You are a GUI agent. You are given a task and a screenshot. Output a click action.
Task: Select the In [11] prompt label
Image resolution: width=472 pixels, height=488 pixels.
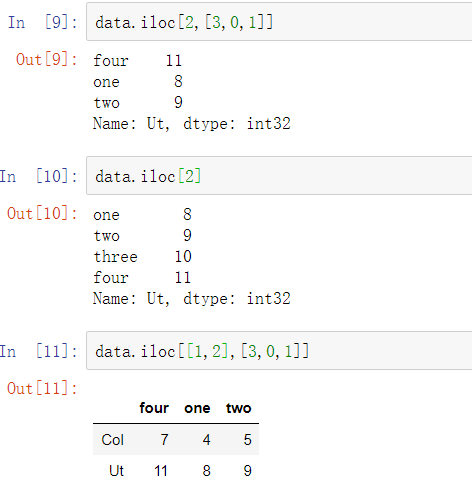(x=39, y=351)
